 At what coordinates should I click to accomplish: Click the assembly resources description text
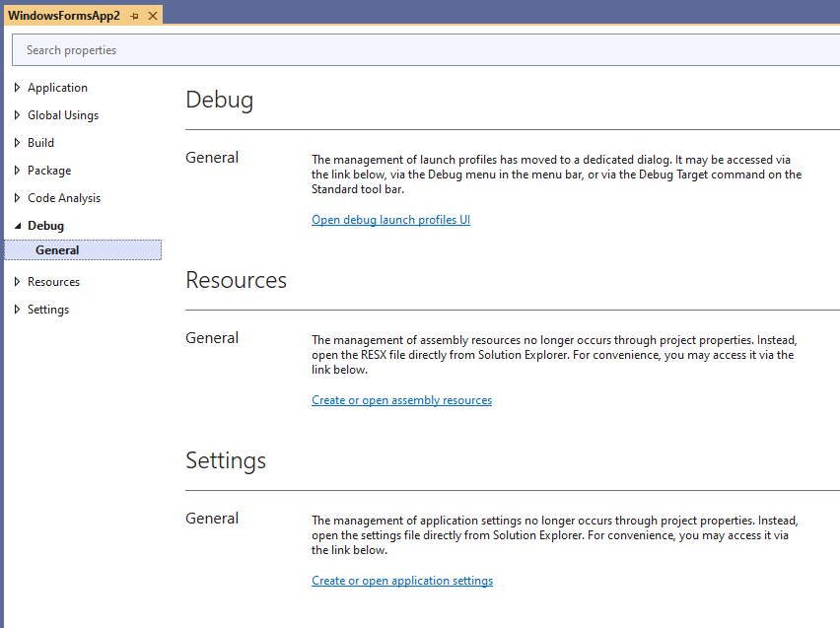[x=554, y=355]
